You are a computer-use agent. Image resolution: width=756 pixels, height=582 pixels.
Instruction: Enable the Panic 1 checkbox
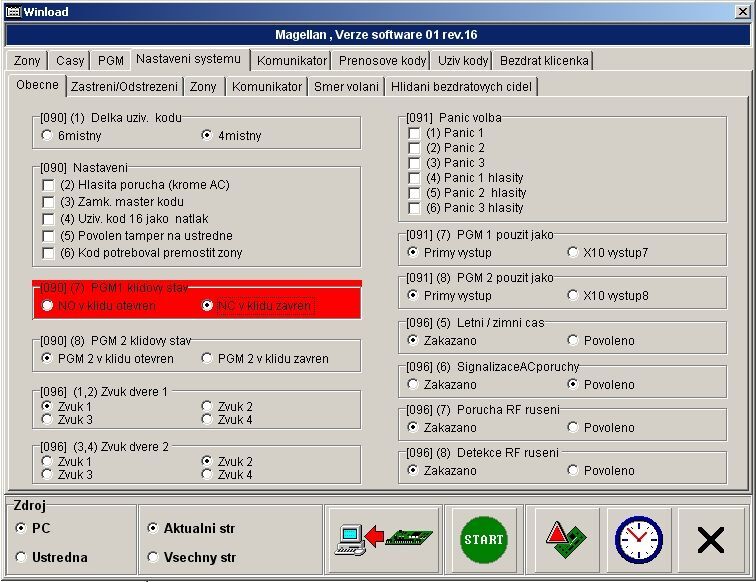click(x=414, y=133)
